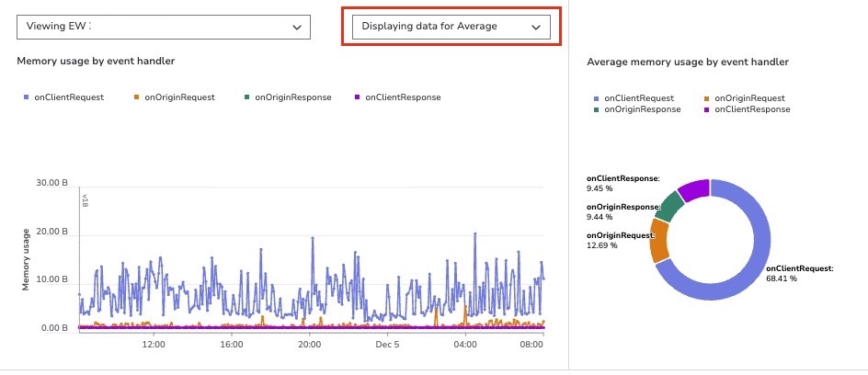
Task: Click the chevron arrow in Viewing EW selector
Action: [296, 28]
